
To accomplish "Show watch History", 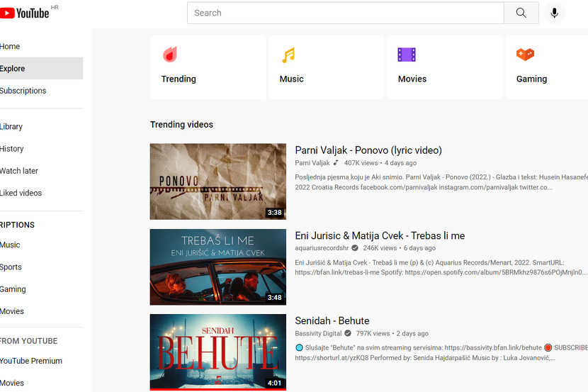I will 12,149.
